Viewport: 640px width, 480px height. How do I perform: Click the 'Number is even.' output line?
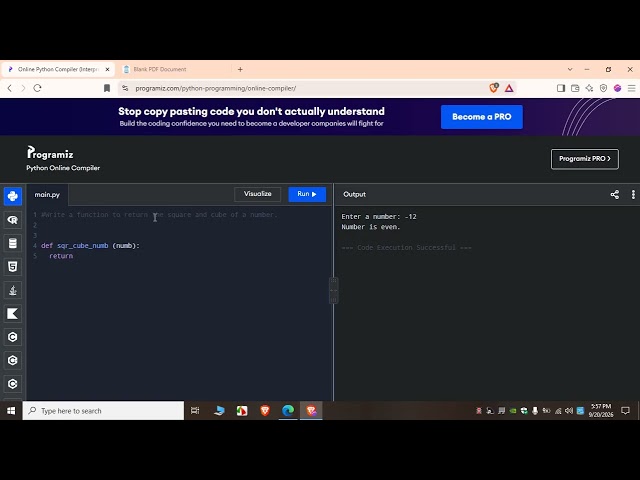pyautogui.click(x=371, y=227)
